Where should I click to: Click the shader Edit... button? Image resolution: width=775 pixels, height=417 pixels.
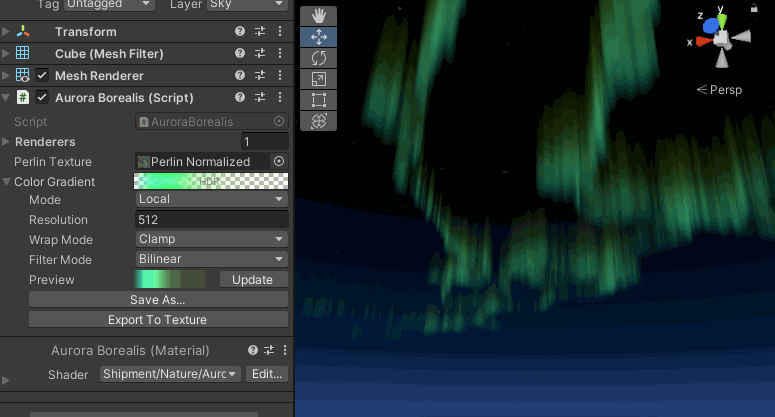point(267,374)
